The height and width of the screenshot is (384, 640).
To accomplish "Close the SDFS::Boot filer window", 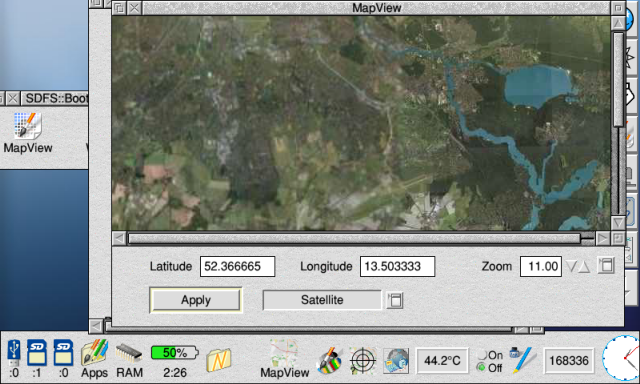I will (x=13, y=98).
